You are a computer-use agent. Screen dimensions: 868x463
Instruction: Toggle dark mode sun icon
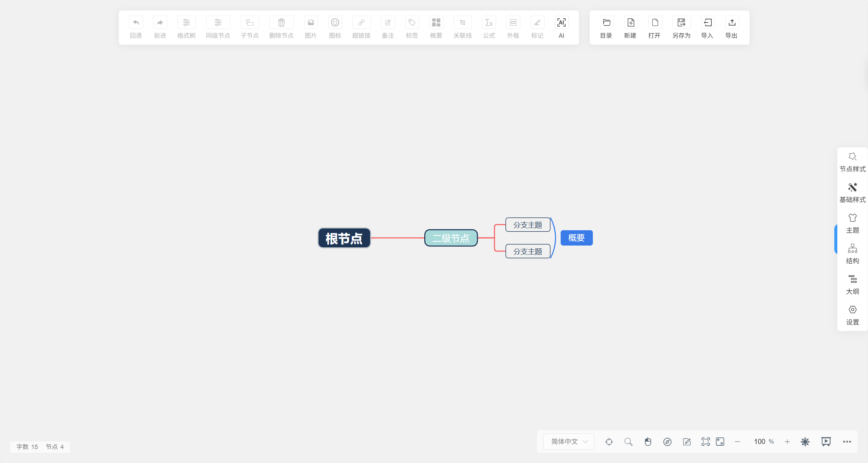805,442
